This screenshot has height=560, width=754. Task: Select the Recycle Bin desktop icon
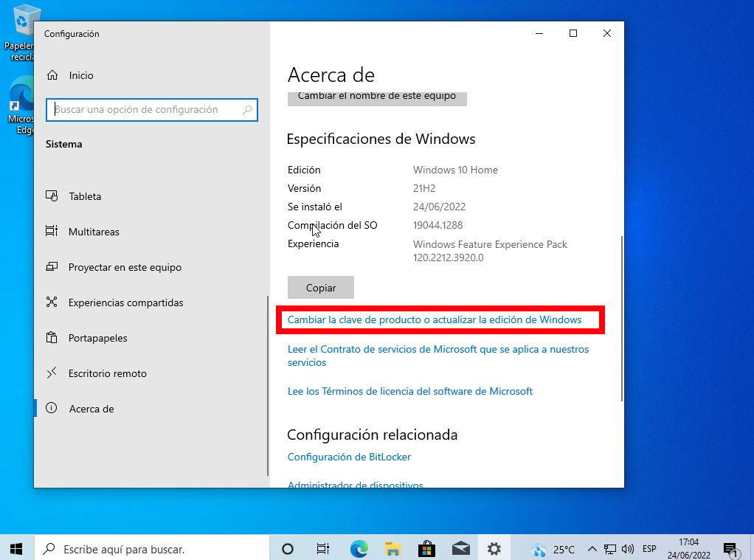pos(20,32)
